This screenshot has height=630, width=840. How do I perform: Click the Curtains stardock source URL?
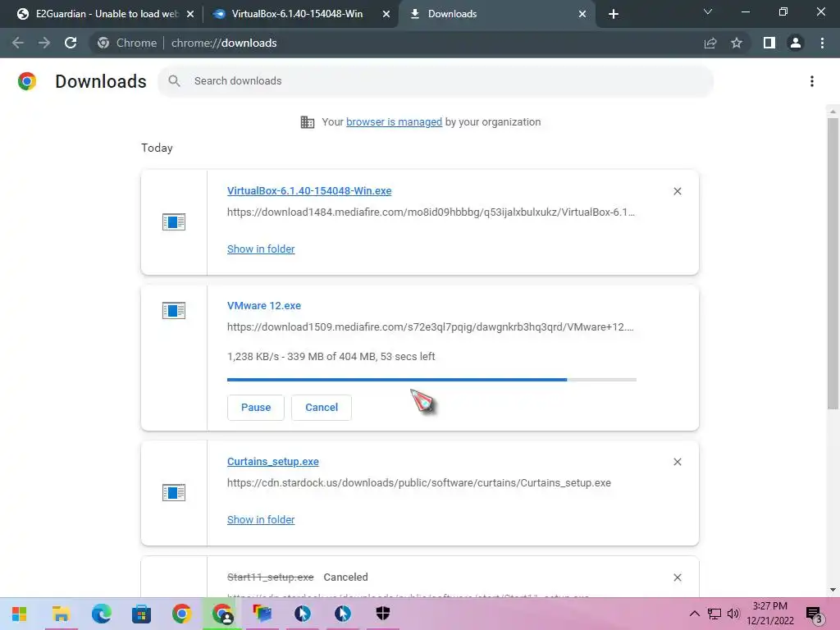tap(419, 482)
